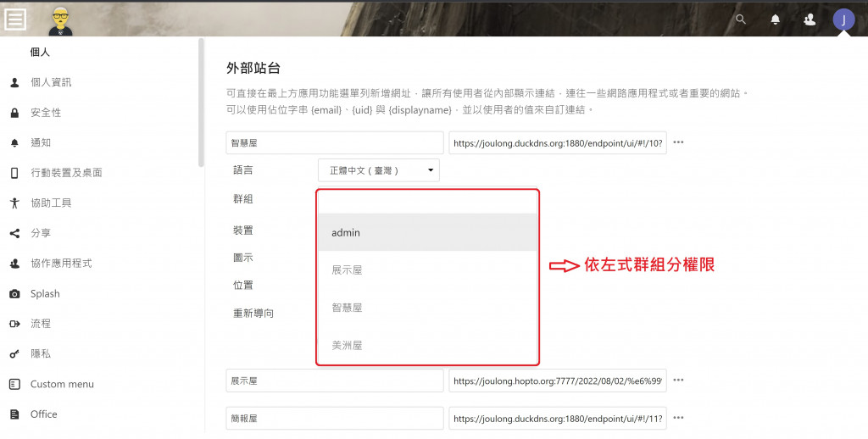Click the sidebar vertical scrollbar
This screenshot has height=439, width=868.
202,103
